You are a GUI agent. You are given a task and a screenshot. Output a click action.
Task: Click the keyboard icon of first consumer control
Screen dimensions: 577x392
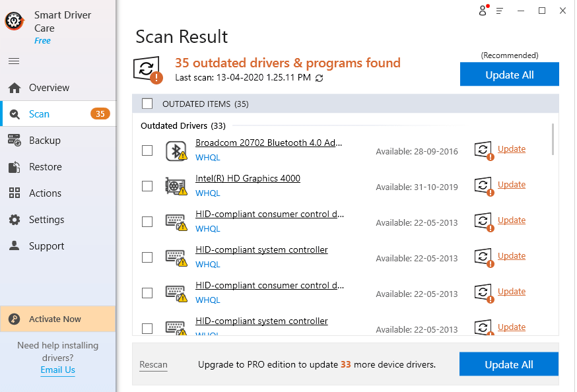pyautogui.click(x=176, y=222)
